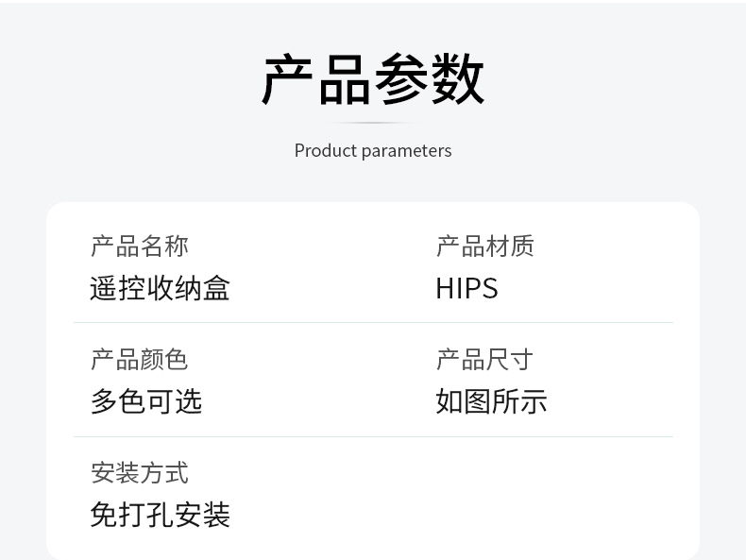Screen dimensions: 746x560
Task: Click the HIPS material value
Action: click(466, 288)
